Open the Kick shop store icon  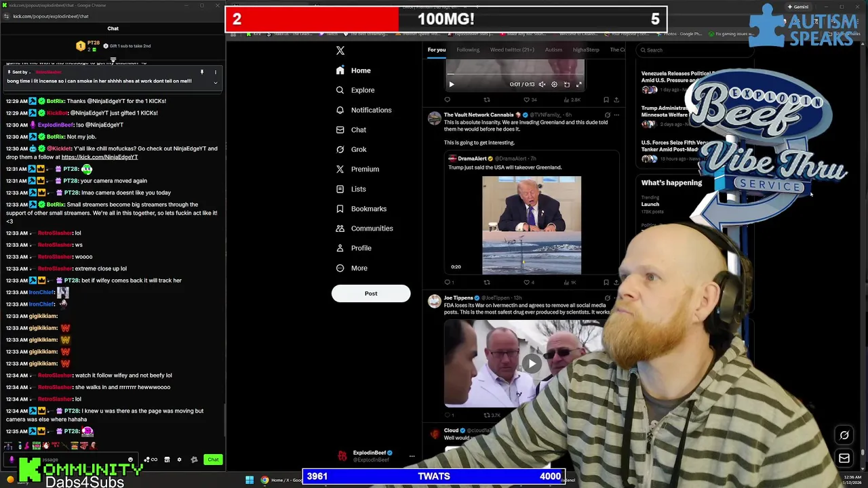pos(167,460)
